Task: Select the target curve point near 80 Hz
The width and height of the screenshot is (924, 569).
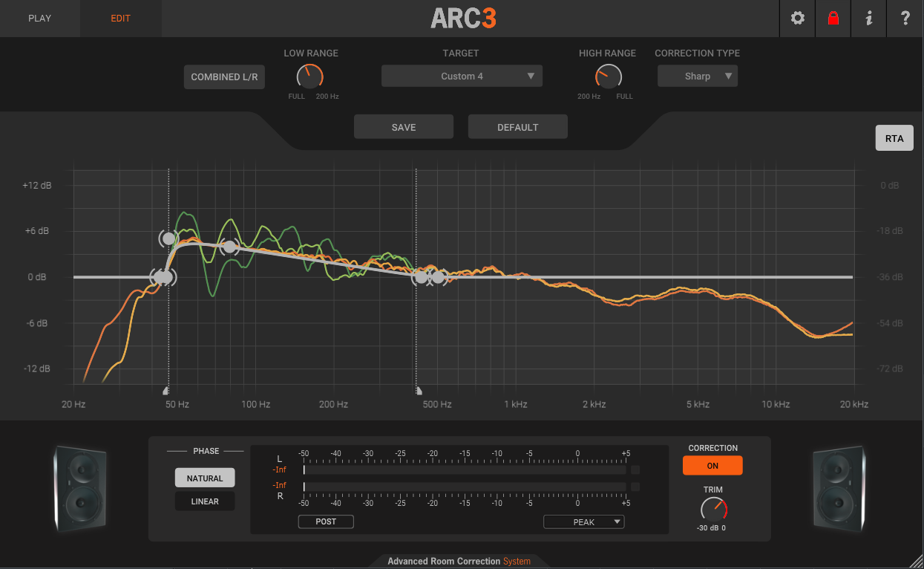Action: pyautogui.click(x=229, y=247)
